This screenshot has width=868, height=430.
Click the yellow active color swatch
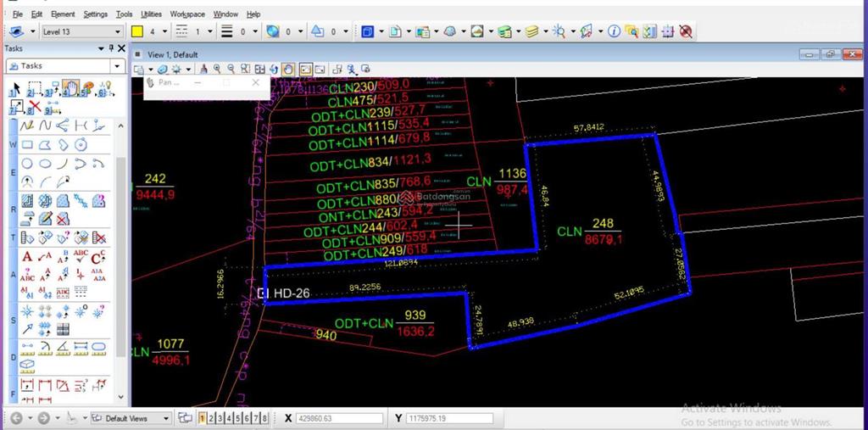[x=137, y=31]
